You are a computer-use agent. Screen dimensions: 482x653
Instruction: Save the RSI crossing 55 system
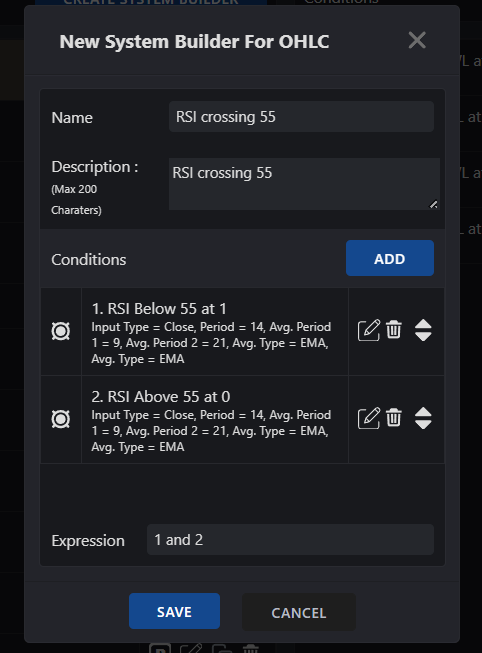click(x=174, y=611)
